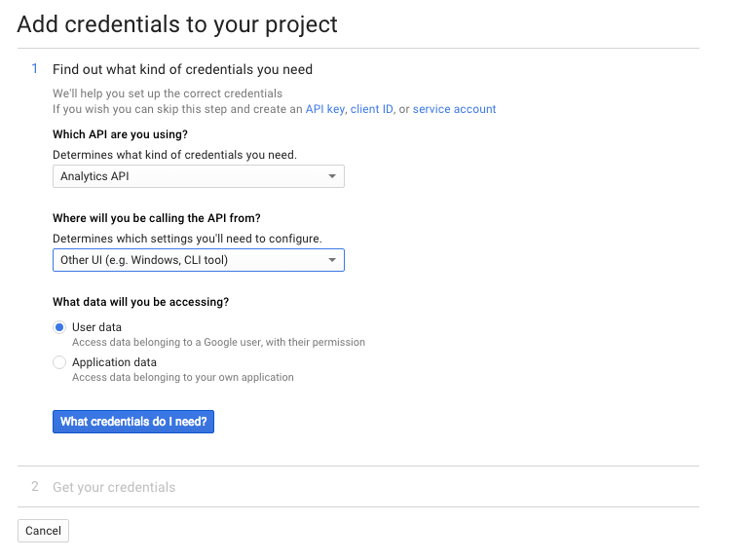This screenshot has width=750, height=560.
Task: Click What credentials do I need? button
Action: click(133, 422)
